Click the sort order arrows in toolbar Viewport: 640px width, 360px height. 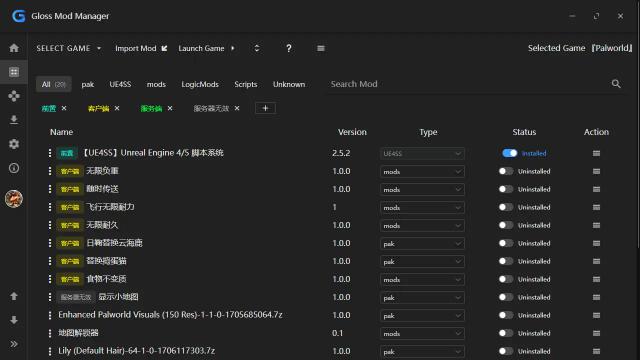pos(257,48)
